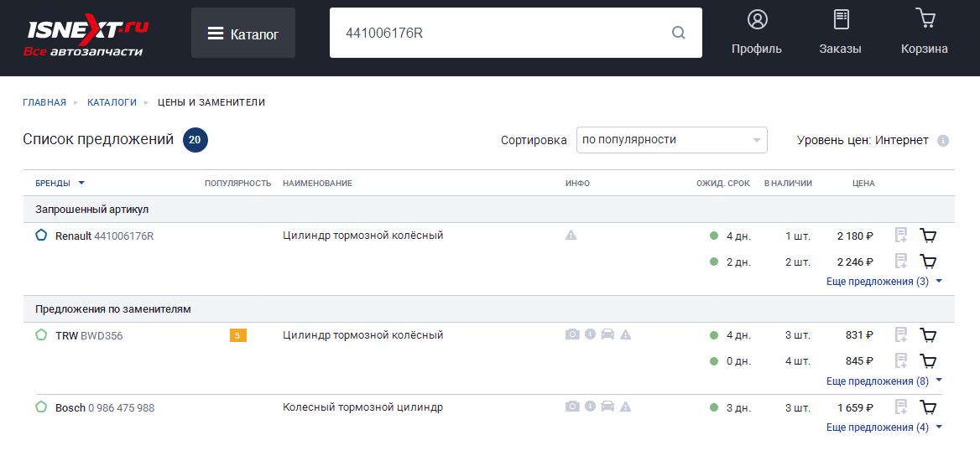The width and height of the screenshot is (980, 456).
Task: Click the warning triangle in Bosch row
Action: click(x=626, y=407)
